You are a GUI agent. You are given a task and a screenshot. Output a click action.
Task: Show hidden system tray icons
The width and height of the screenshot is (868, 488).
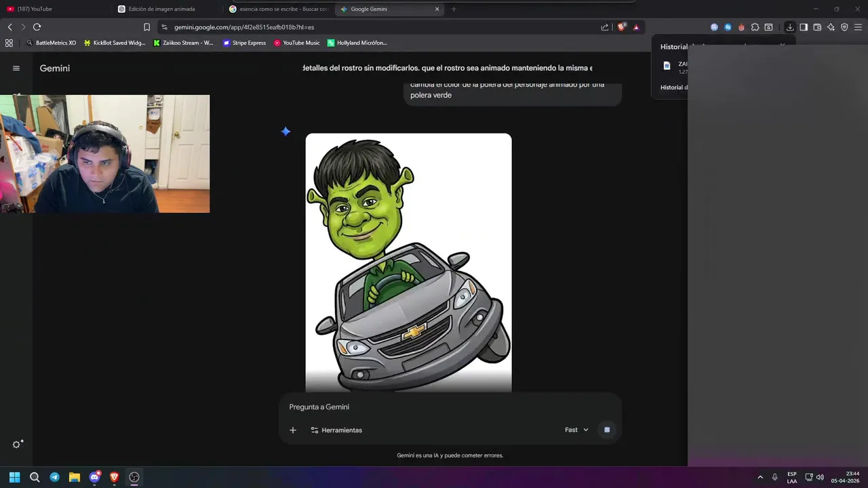760,477
